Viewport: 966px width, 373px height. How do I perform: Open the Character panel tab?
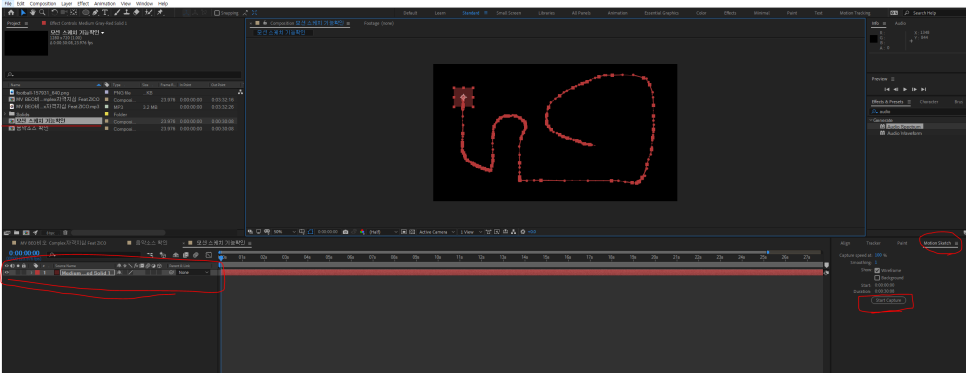(929, 102)
